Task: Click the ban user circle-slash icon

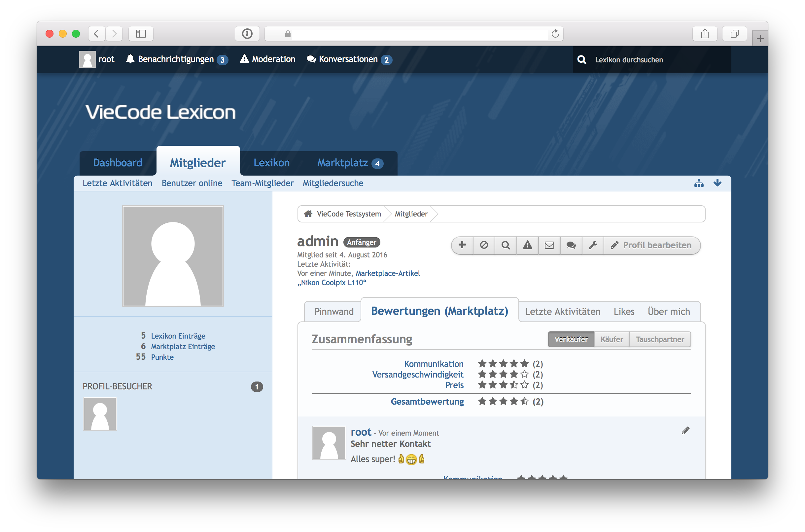Action: tap(484, 245)
